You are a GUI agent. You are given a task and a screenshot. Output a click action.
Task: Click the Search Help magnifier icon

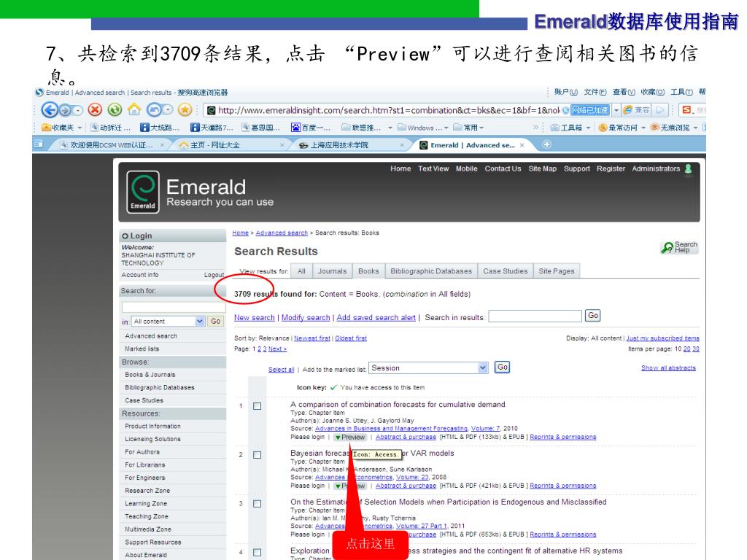point(667,248)
